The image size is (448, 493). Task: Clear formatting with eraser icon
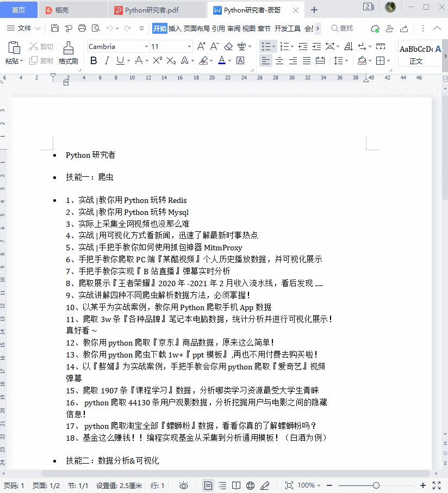pyautogui.click(x=228, y=47)
